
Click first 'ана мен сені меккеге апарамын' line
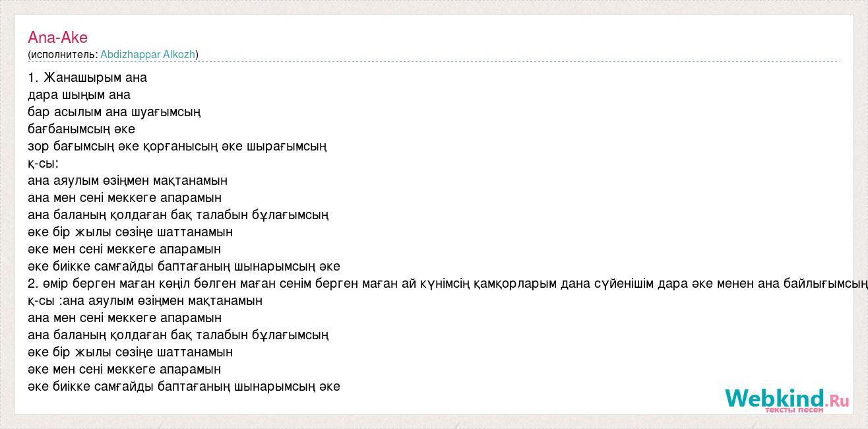pyautogui.click(x=125, y=197)
